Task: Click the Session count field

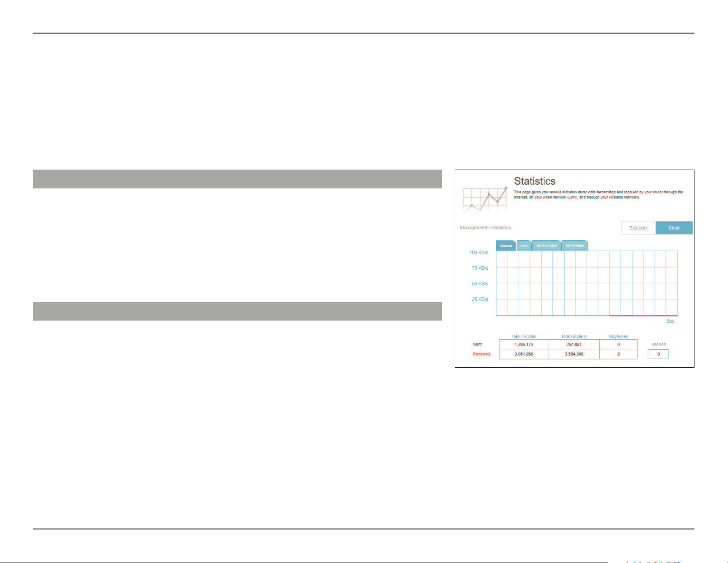Action: pyautogui.click(x=658, y=354)
